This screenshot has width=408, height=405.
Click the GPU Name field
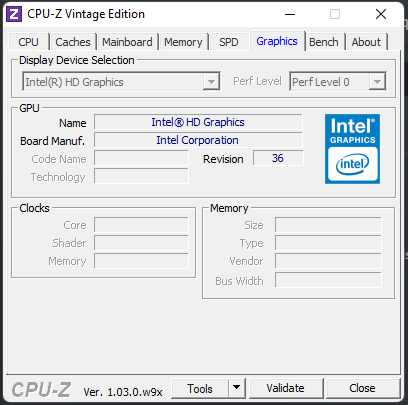198,122
